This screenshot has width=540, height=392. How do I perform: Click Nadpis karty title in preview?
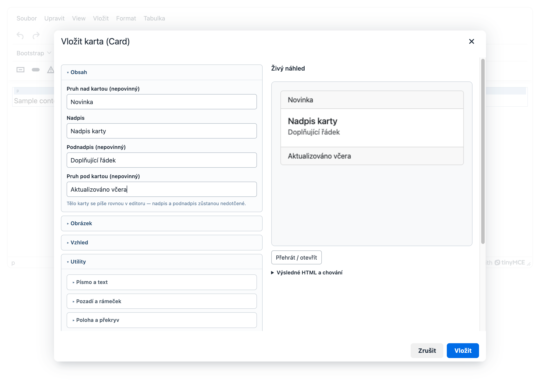(x=312, y=121)
